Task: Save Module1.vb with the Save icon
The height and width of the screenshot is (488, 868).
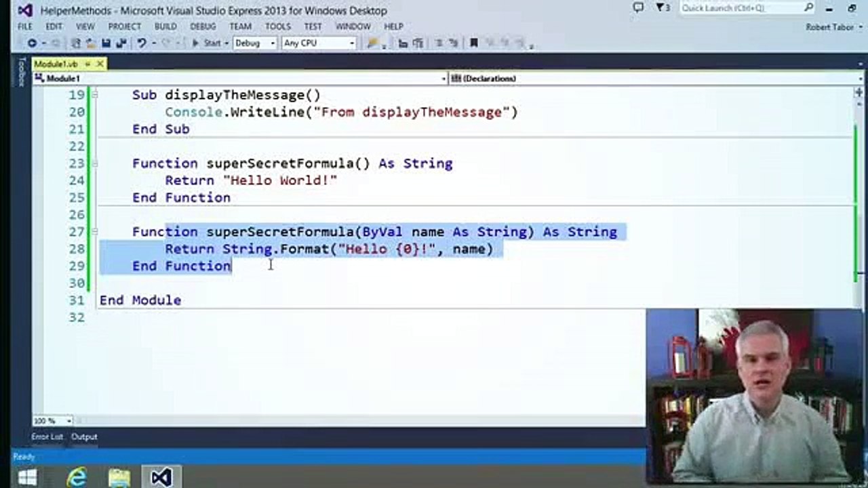Action: pyautogui.click(x=106, y=43)
